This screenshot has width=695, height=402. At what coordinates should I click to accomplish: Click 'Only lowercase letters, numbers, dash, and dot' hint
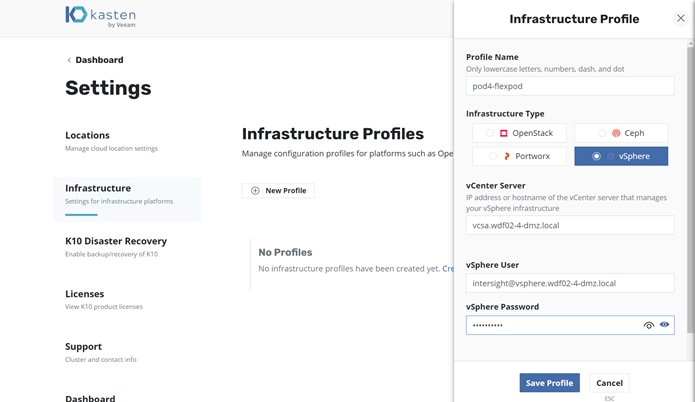[545, 69]
